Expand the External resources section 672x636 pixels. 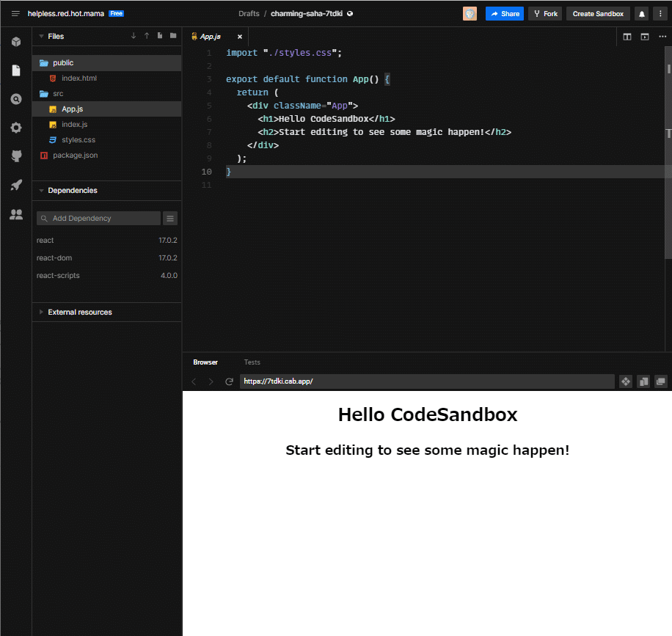[41, 312]
